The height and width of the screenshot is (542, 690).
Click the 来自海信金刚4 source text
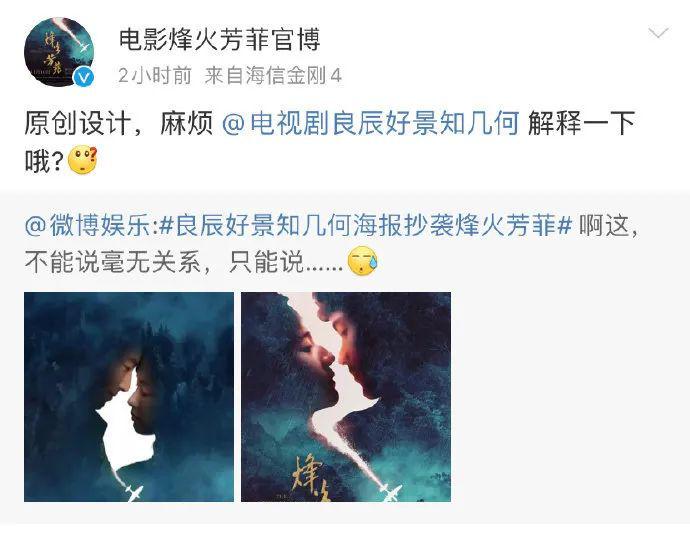click(273, 76)
